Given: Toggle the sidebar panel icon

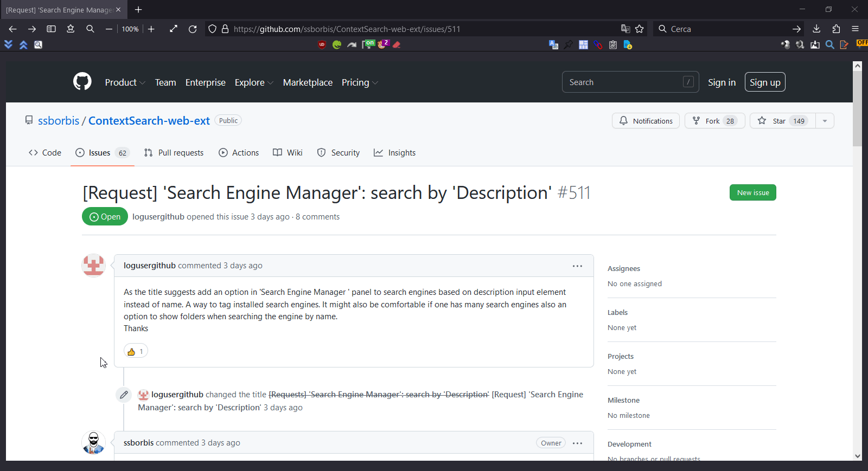Looking at the screenshot, I should 51,29.
